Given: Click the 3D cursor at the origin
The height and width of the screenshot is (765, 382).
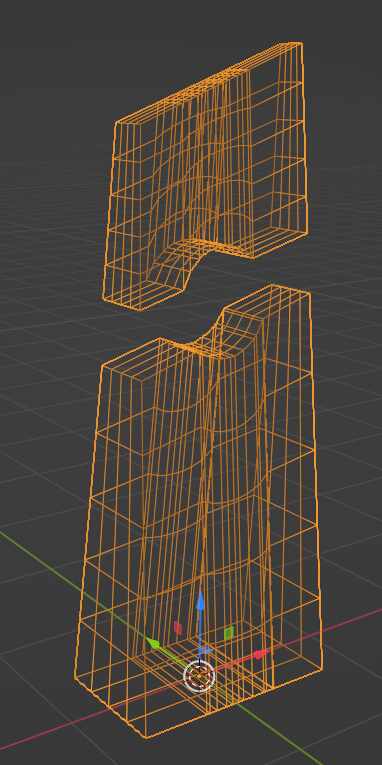Looking at the screenshot, I should pyautogui.click(x=199, y=676).
